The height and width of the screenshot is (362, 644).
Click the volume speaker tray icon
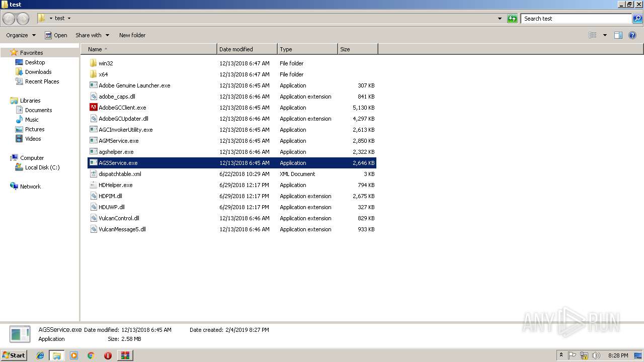(x=596, y=355)
